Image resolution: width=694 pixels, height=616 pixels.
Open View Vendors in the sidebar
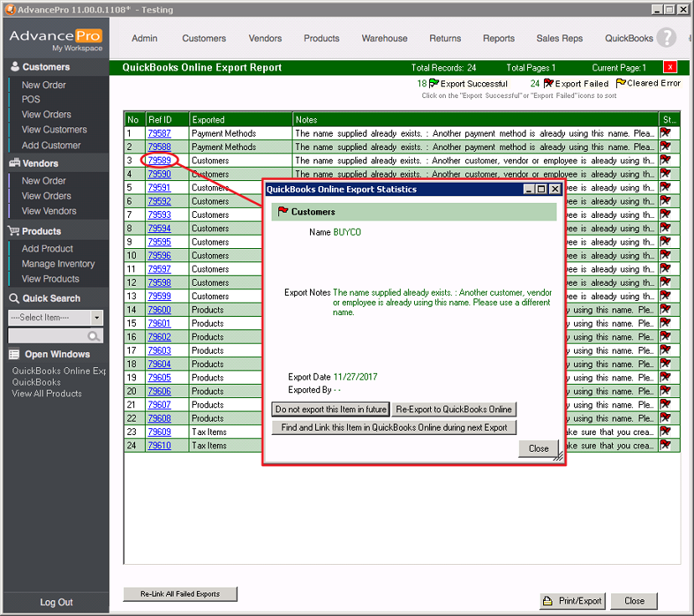pyautogui.click(x=49, y=211)
